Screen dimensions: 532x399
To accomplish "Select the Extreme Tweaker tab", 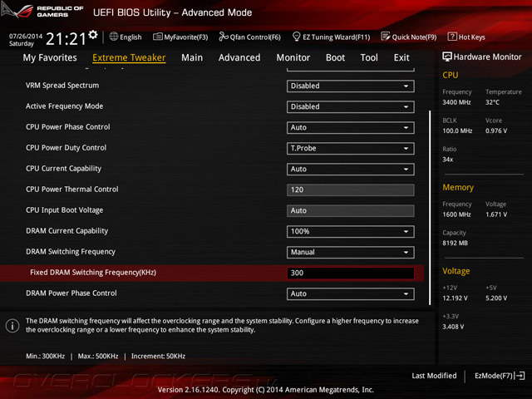I will pos(129,57).
